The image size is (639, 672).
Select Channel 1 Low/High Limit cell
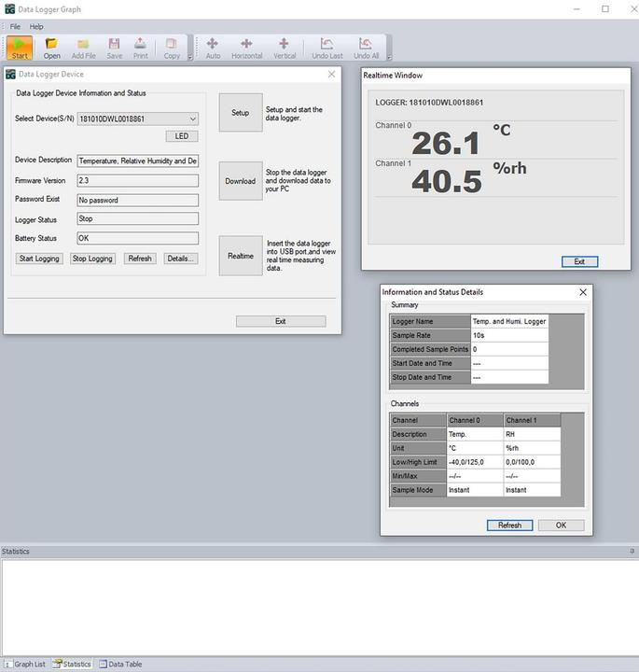tap(532, 462)
